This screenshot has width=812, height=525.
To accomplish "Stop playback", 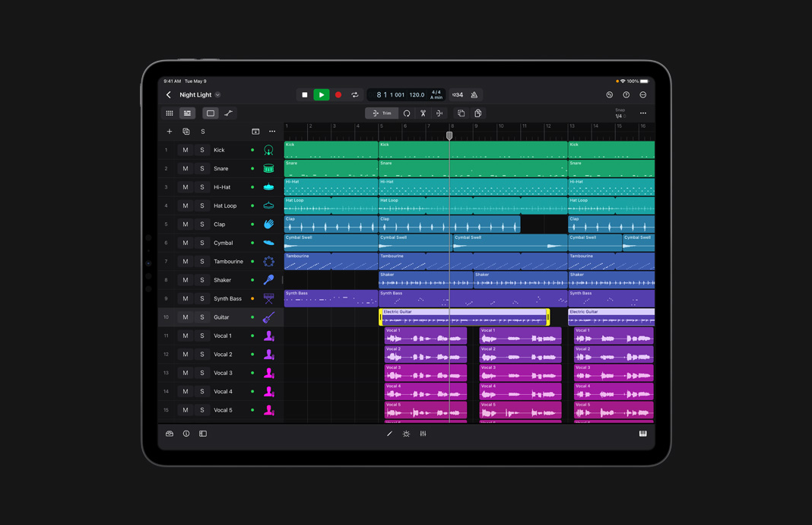I will coord(304,95).
